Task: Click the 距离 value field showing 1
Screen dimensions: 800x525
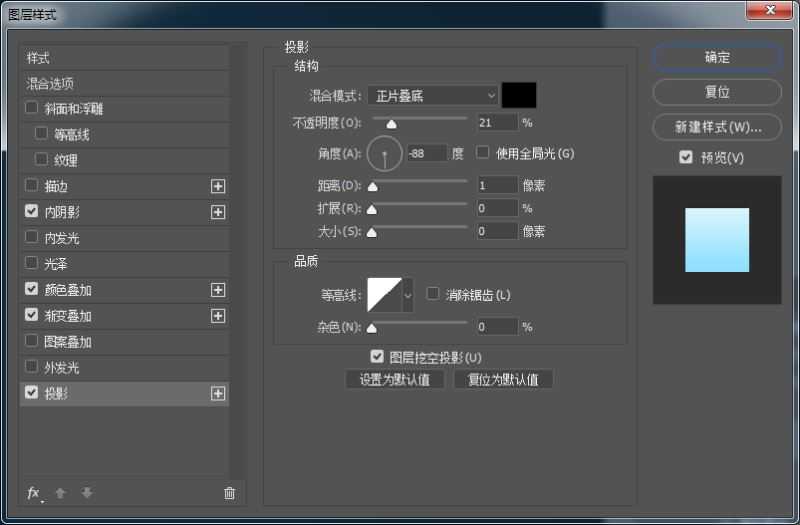Action: click(497, 185)
